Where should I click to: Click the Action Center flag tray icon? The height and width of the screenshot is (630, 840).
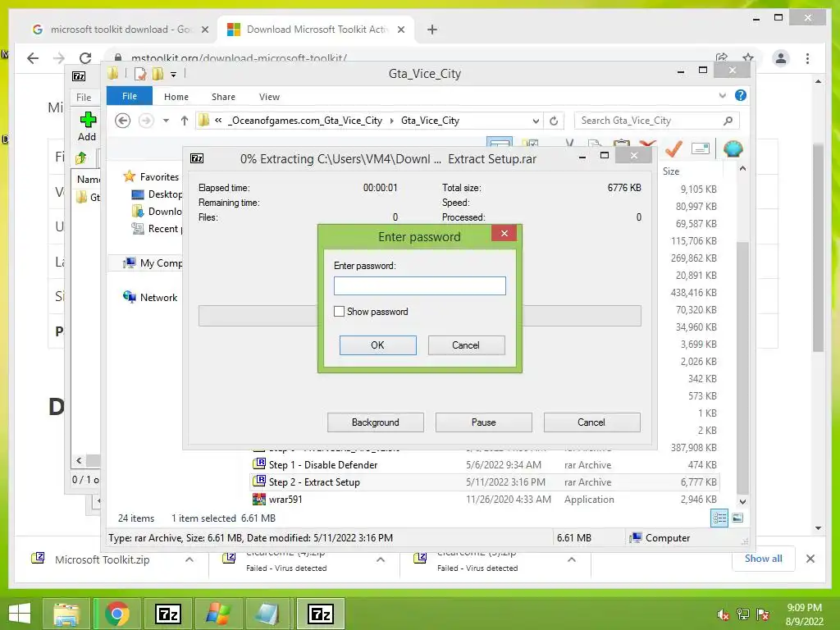point(763,614)
